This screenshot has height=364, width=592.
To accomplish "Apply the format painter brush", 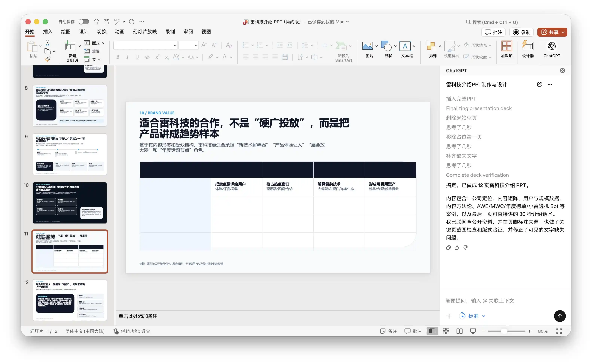I will (x=48, y=59).
